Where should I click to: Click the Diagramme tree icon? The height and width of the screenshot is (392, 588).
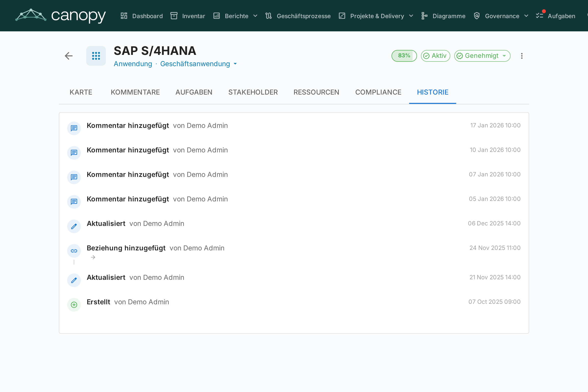(424, 16)
